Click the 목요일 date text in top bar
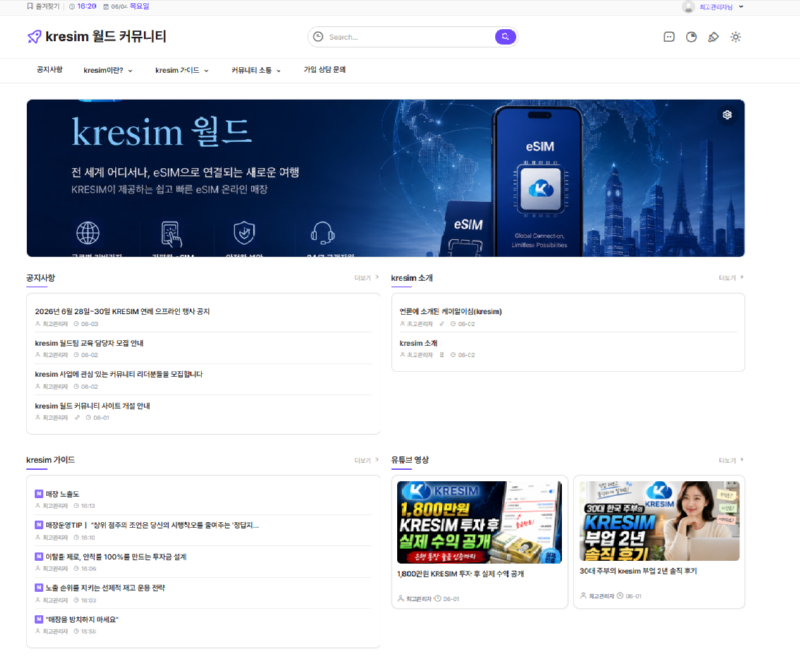Screen dimensions: 800x658 click(x=139, y=7)
